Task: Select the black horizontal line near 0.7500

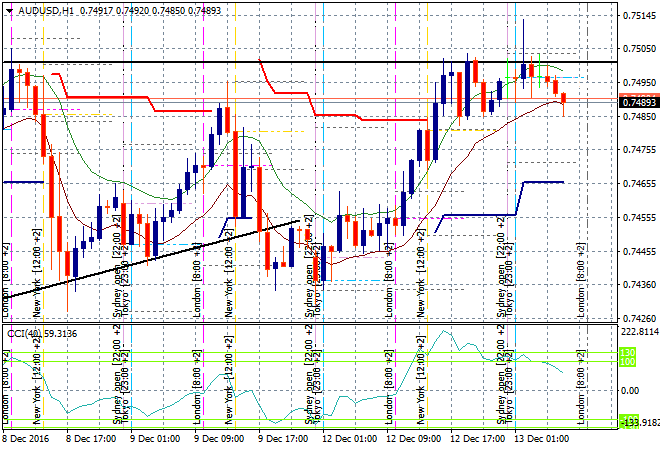Action: coord(300,62)
